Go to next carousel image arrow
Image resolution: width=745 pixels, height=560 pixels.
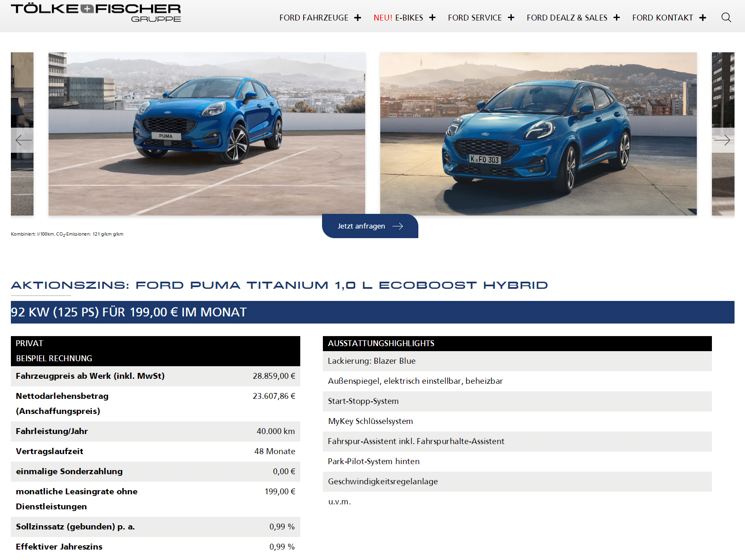click(722, 140)
